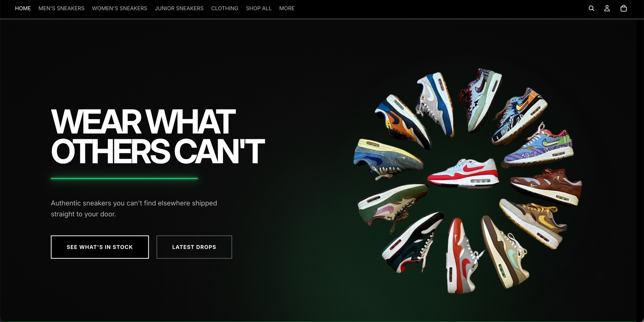Open the Women's Sneakers menu
The width and height of the screenshot is (644, 322).
tap(120, 8)
